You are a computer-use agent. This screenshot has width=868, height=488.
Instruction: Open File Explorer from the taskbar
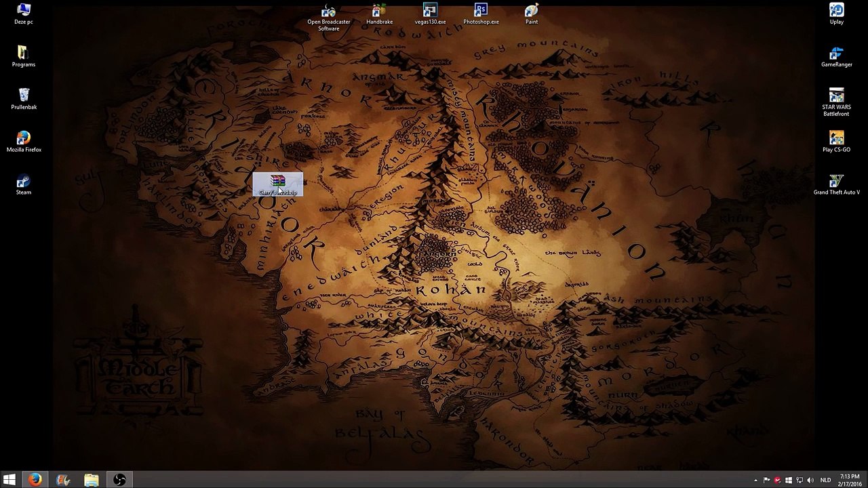pos(91,480)
